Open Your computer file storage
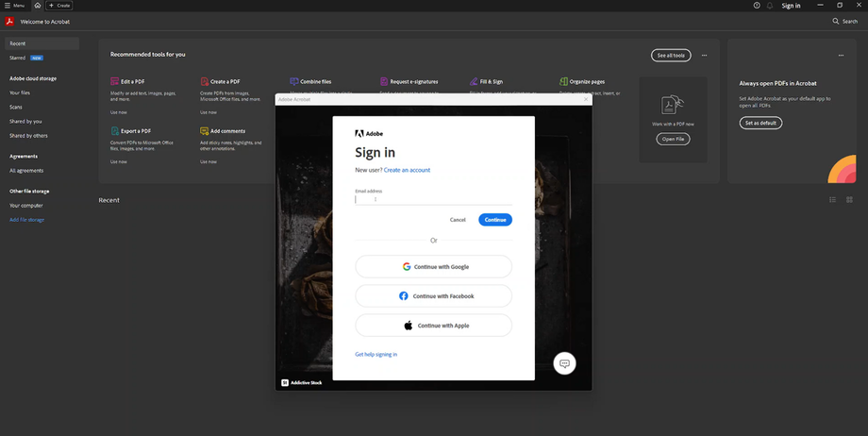The height and width of the screenshot is (436, 868). (x=26, y=206)
